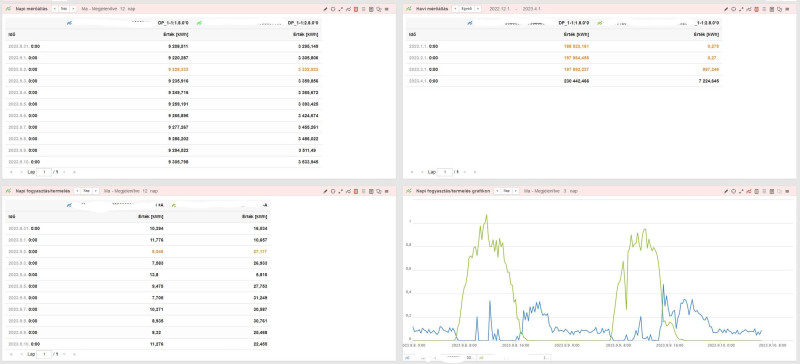Screen dimensions: 800x364
Task: Click the Napi fogyasztás/termelés grafikon panel title
Action: tap(453, 191)
